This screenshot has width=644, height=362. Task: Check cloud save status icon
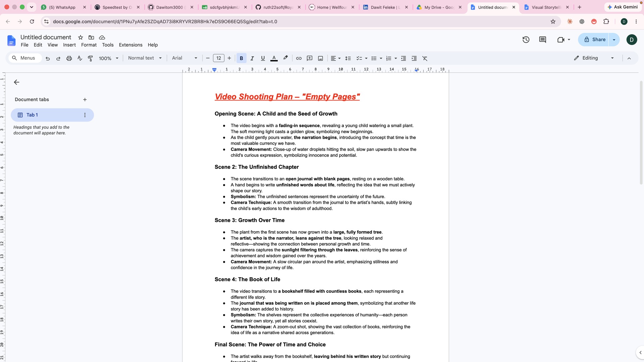pos(102,38)
